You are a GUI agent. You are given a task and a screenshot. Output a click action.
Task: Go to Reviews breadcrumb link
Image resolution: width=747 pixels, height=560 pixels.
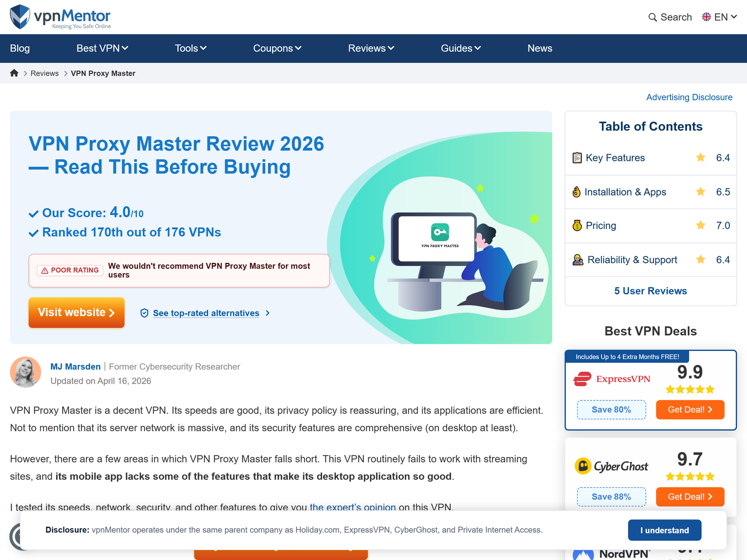click(45, 73)
